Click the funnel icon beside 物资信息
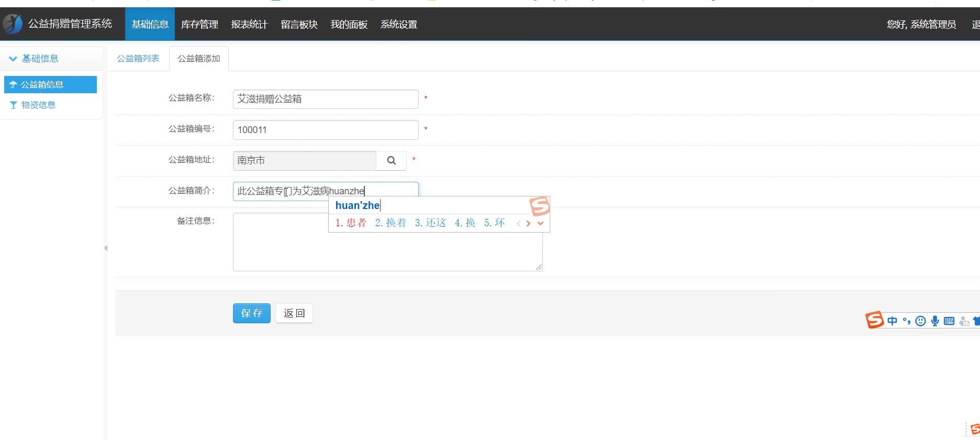This screenshot has height=440, width=980. tap(14, 105)
